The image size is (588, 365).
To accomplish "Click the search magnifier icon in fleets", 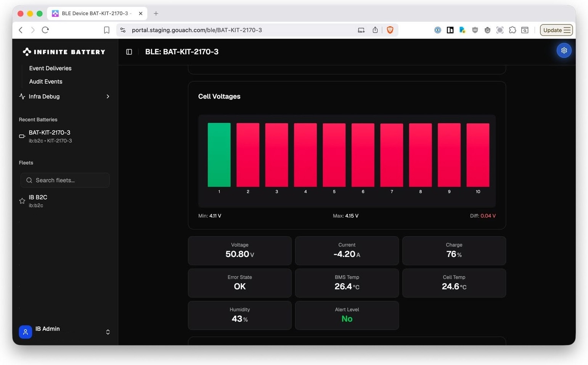I will point(29,180).
